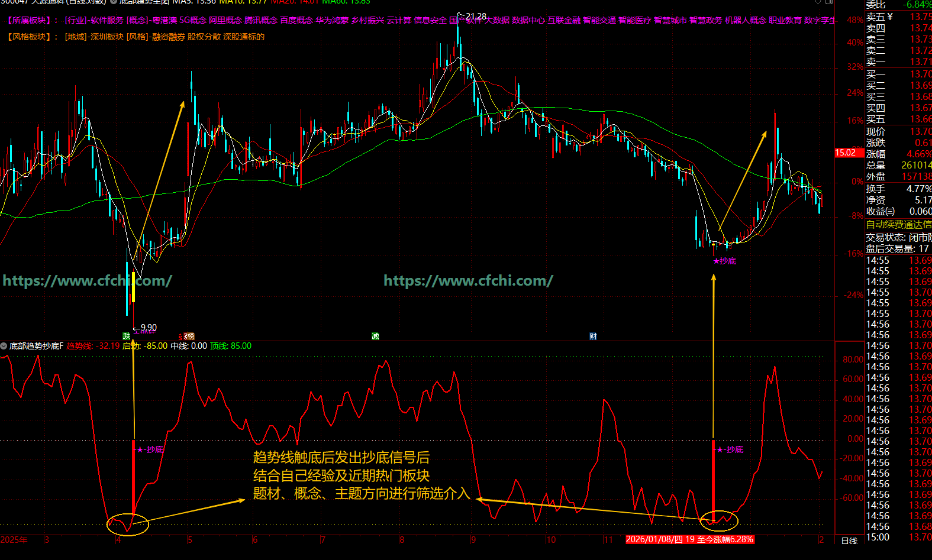Click the green 减 event marker
The height and width of the screenshot is (560, 932).
[375, 336]
